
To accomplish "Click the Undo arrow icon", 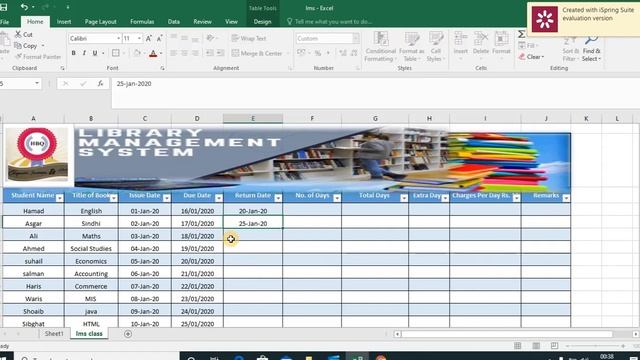I will 24,7.
